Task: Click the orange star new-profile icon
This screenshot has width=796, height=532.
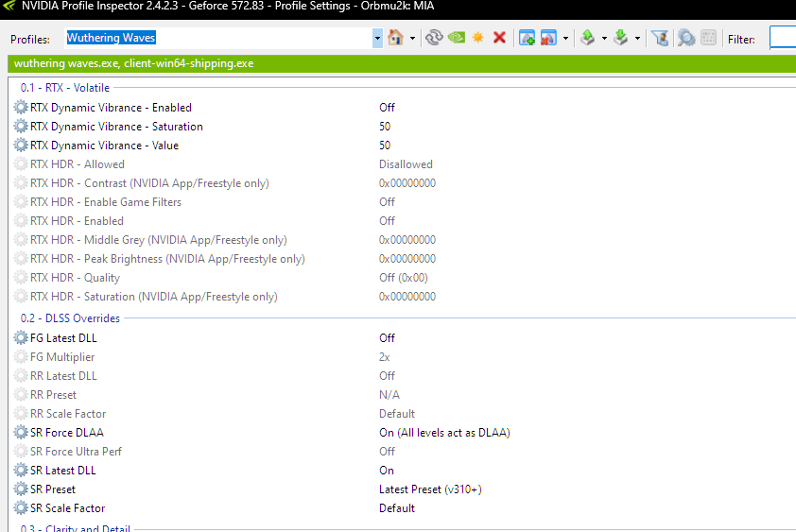Action: [477, 38]
